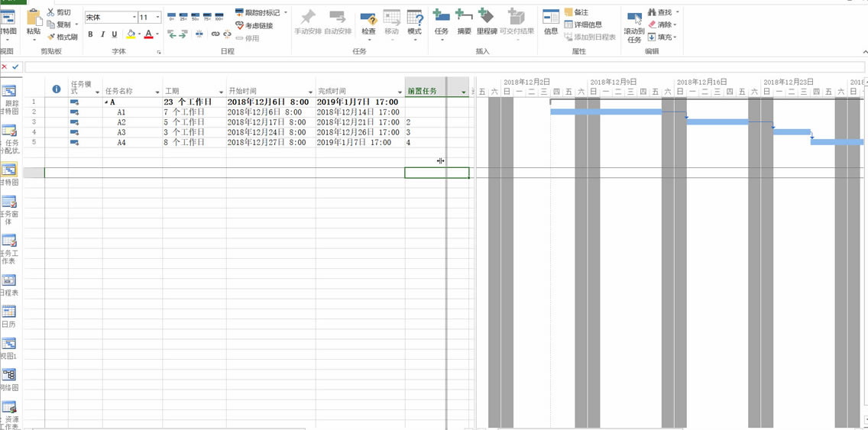Click the Split task icon
The height and width of the screenshot is (430, 868).
tap(199, 34)
